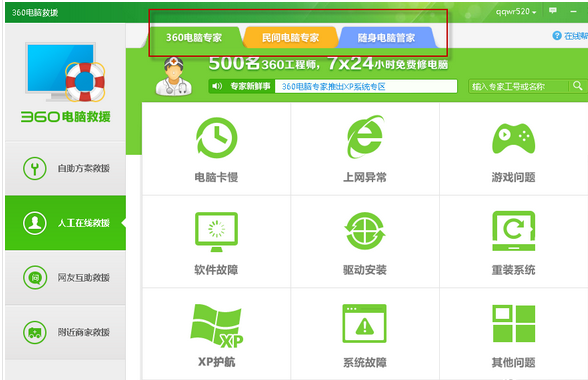Viewport: 588px width, 380px height.
Task: Click the 在线帮助 link
Action: pos(575,36)
